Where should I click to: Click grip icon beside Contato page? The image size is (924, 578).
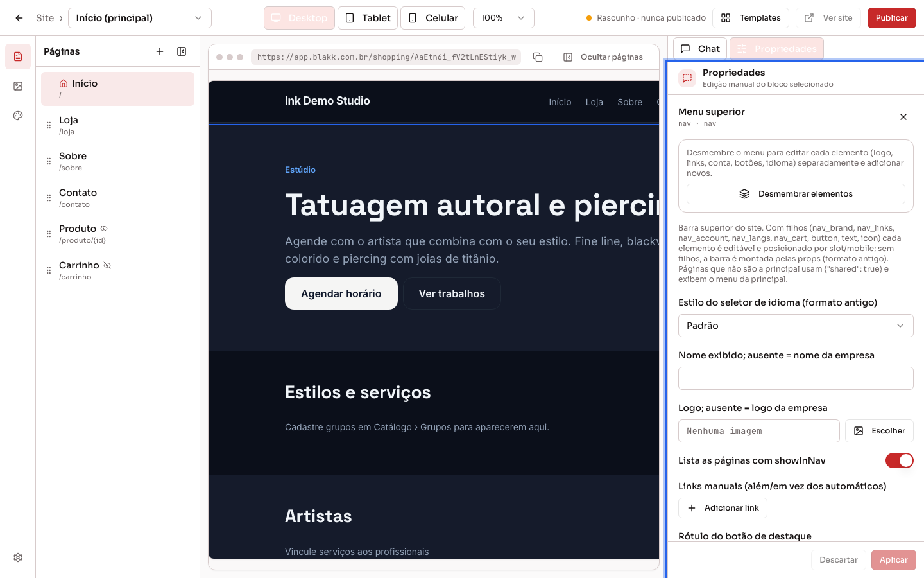coord(49,198)
